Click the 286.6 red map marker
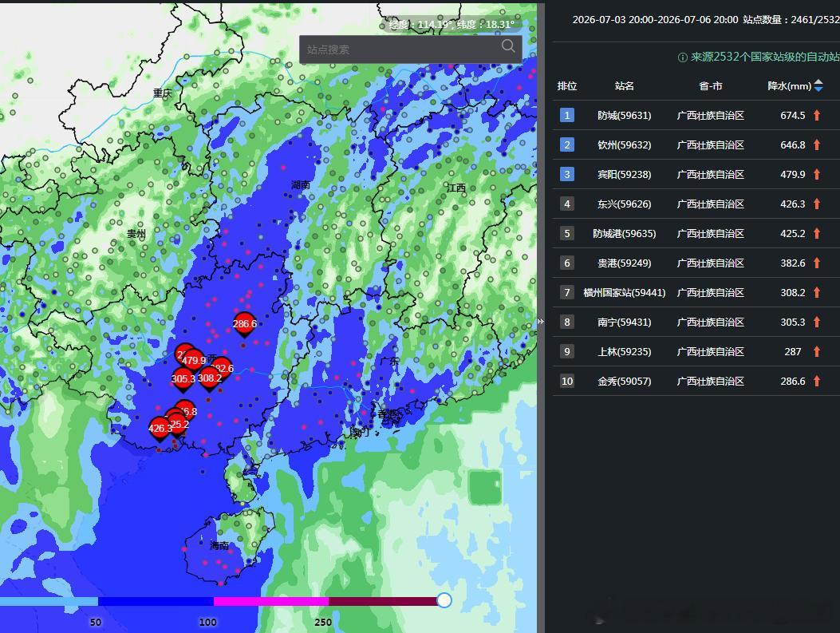The image size is (840, 633). coord(244,324)
